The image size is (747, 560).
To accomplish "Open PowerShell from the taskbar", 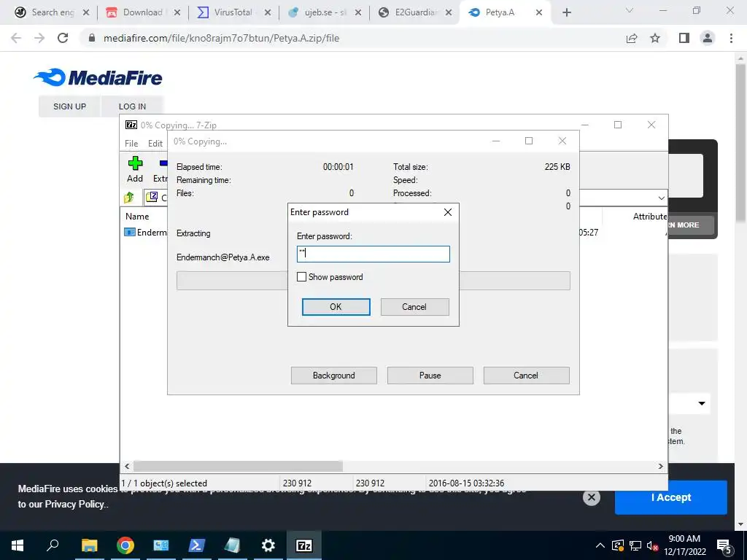I will pos(197,545).
